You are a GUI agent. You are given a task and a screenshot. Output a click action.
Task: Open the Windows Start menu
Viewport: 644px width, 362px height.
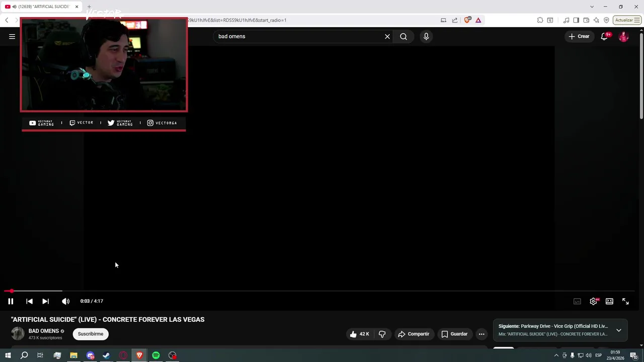[8, 355]
